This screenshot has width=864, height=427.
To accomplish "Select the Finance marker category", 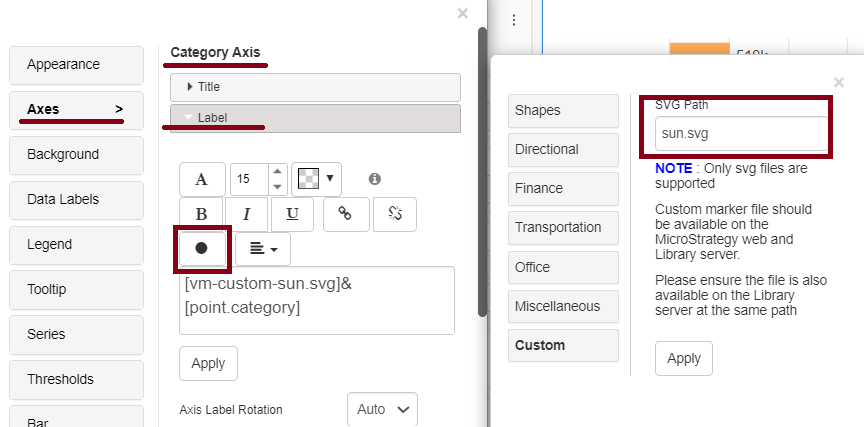I will pyautogui.click(x=563, y=188).
